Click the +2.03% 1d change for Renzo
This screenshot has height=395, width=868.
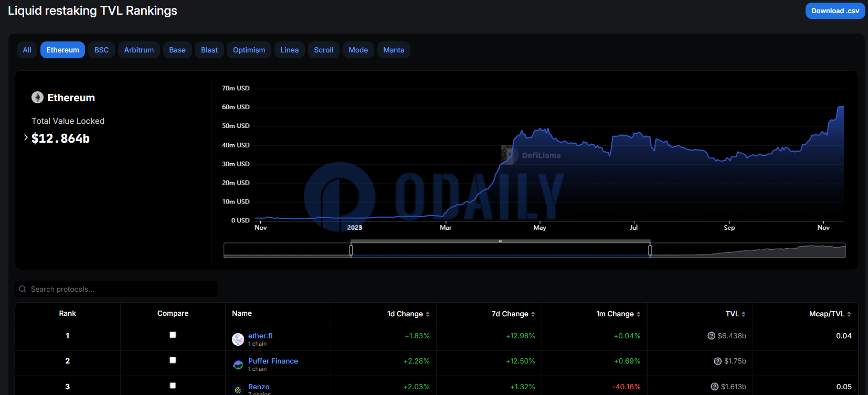pyautogui.click(x=417, y=387)
